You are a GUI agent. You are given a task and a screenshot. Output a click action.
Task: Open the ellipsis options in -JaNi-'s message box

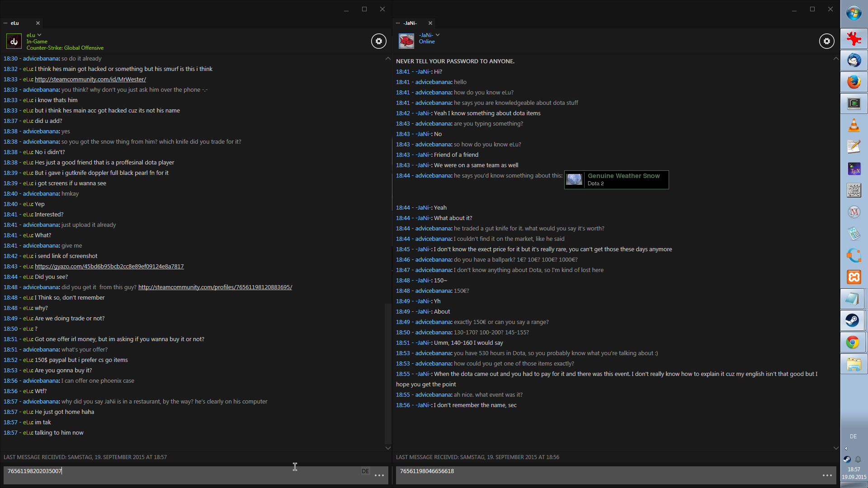coord(827,475)
